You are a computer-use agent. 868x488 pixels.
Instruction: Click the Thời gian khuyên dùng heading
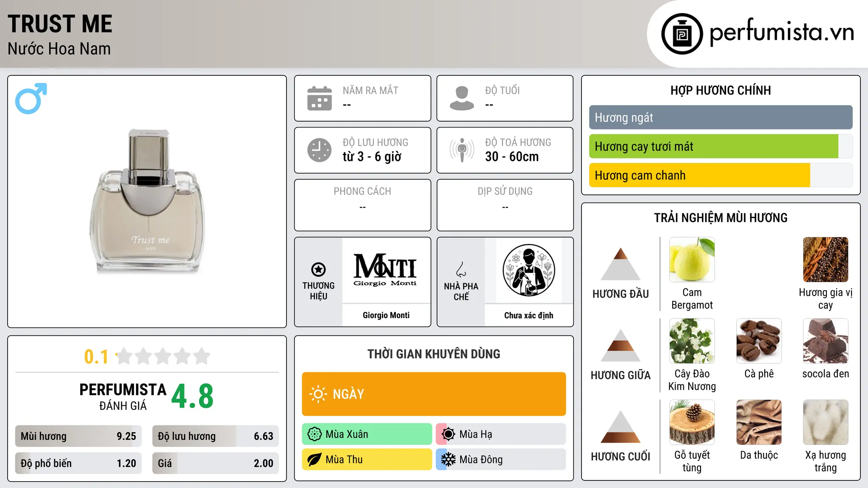click(434, 354)
